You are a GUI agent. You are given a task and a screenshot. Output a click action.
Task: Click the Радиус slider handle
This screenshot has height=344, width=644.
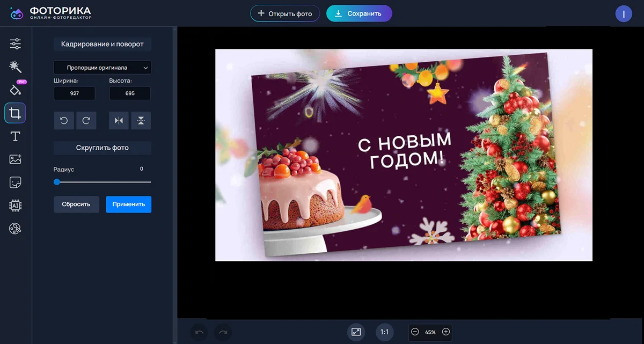pyautogui.click(x=57, y=182)
